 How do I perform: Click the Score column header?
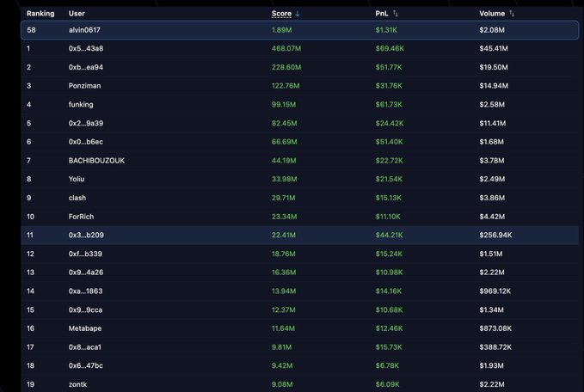click(x=281, y=14)
